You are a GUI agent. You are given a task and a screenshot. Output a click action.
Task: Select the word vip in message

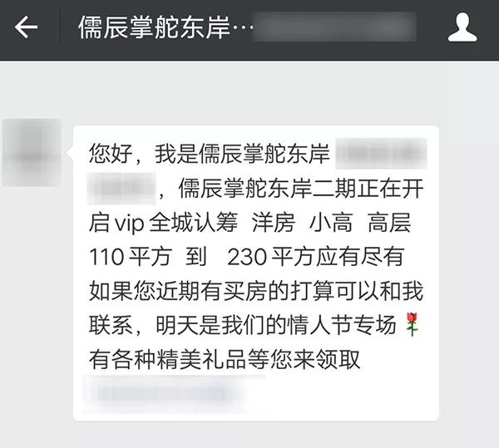(x=129, y=224)
